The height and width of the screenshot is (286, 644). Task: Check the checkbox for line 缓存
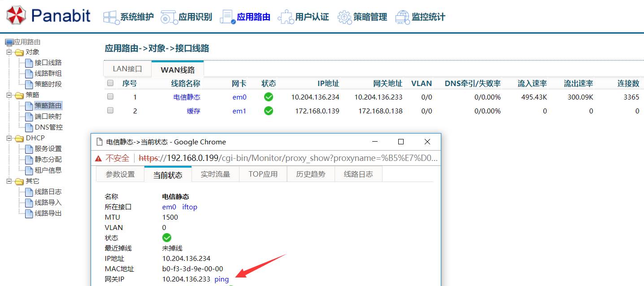[110, 111]
